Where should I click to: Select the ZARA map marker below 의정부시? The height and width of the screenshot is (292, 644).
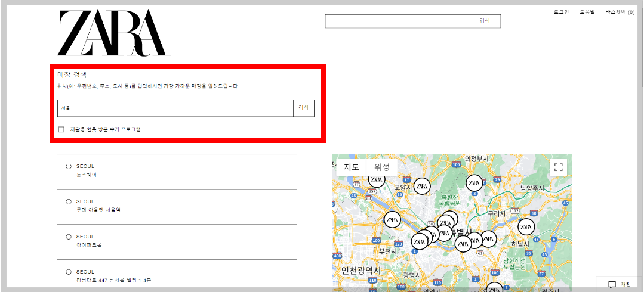[474, 184]
